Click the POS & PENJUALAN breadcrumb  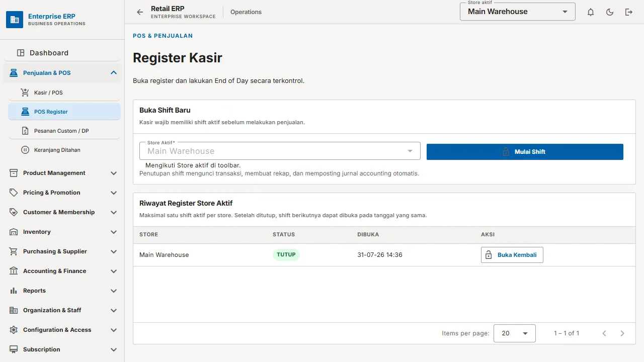[163, 36]
